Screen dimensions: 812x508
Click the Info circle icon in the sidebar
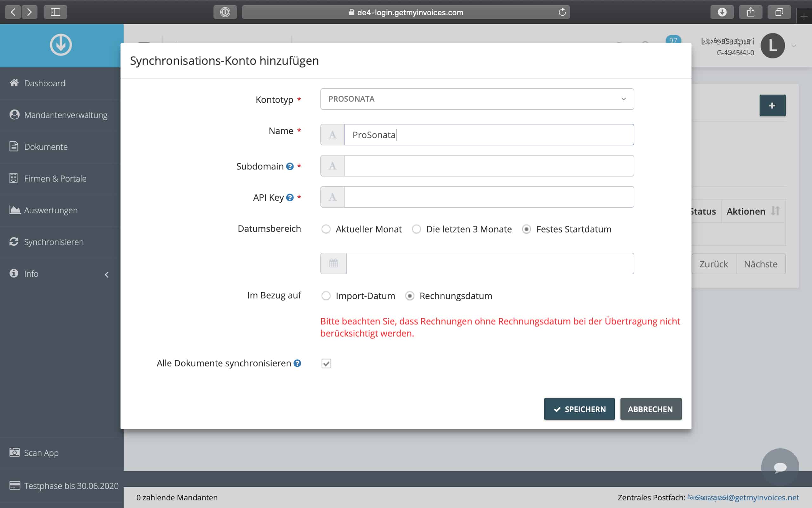(14, 273)
